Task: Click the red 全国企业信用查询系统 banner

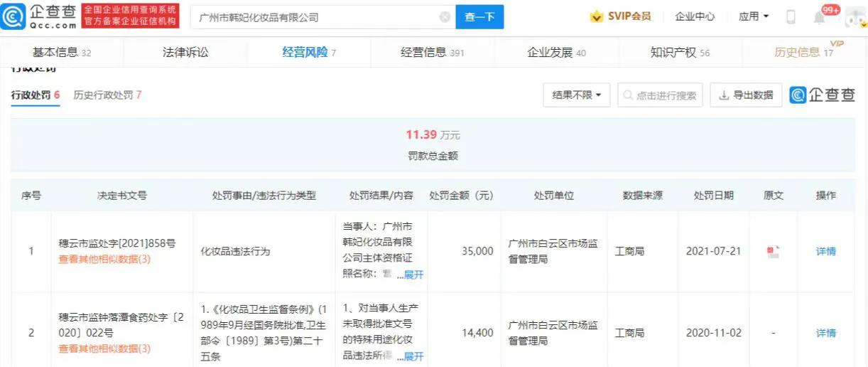Action: pyautogui.click(x=131, y=16)
